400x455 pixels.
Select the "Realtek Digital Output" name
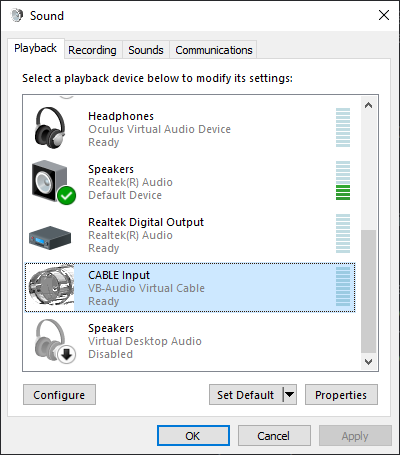[x=146, y=222]
